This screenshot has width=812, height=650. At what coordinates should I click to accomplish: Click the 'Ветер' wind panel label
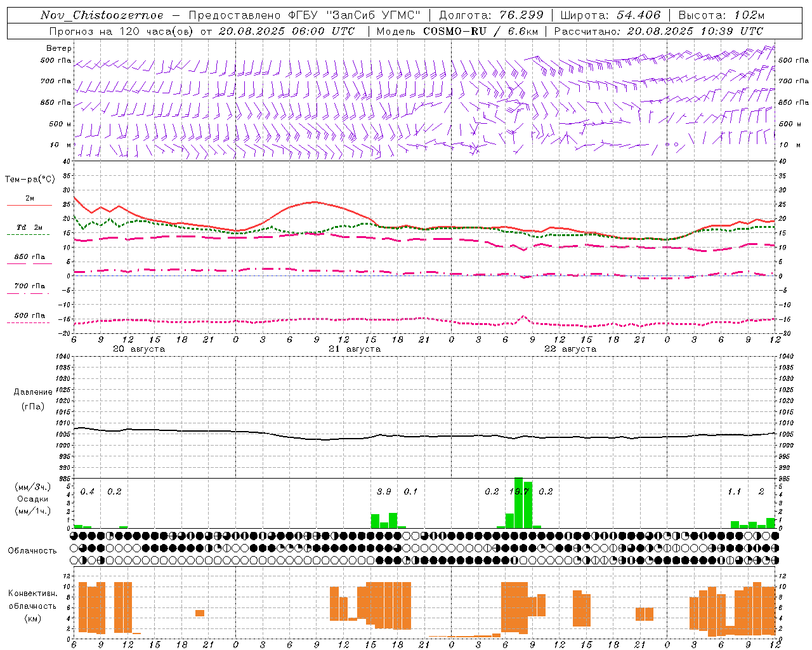59,48
